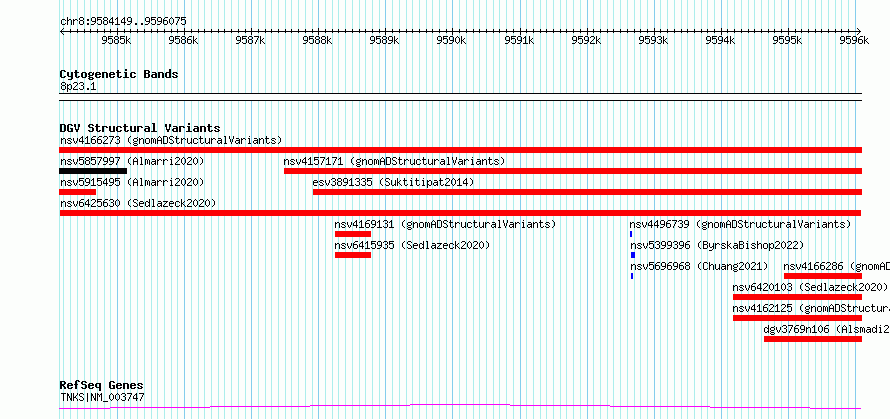Click the 9591k ruler tick label
This screenshot has height=419, width=890.
click(519, 40)
